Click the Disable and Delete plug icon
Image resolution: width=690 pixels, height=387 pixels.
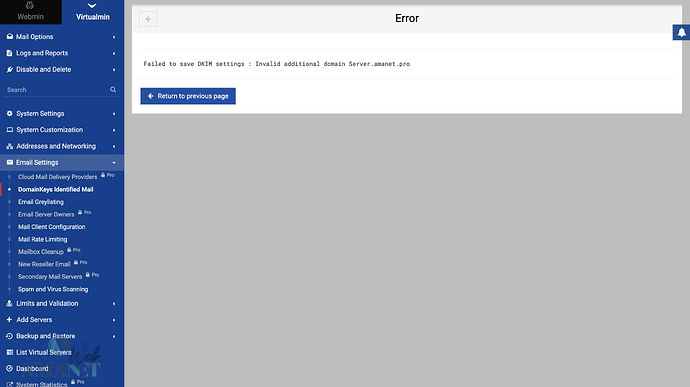coord(10,69)
